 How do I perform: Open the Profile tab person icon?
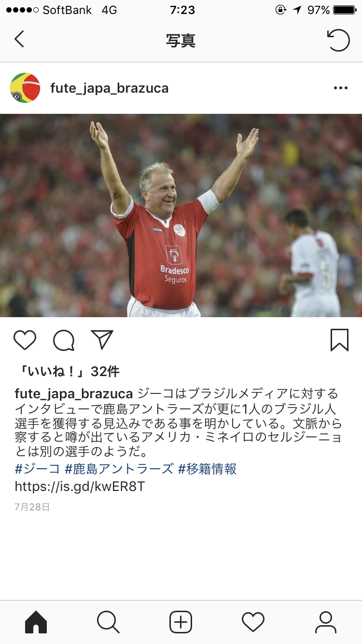click(326, 622)
